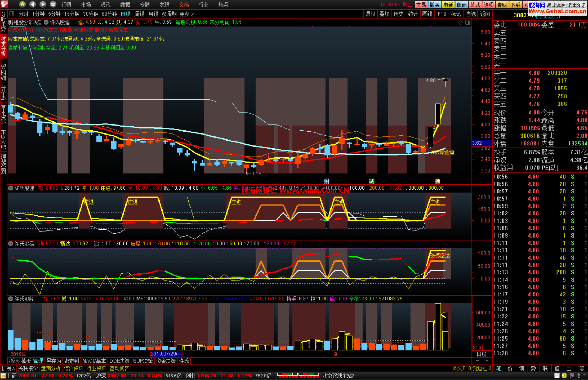Click the diamond icon above the main chart
Viewport: 588px width, 380px height.
click(460, 22)
